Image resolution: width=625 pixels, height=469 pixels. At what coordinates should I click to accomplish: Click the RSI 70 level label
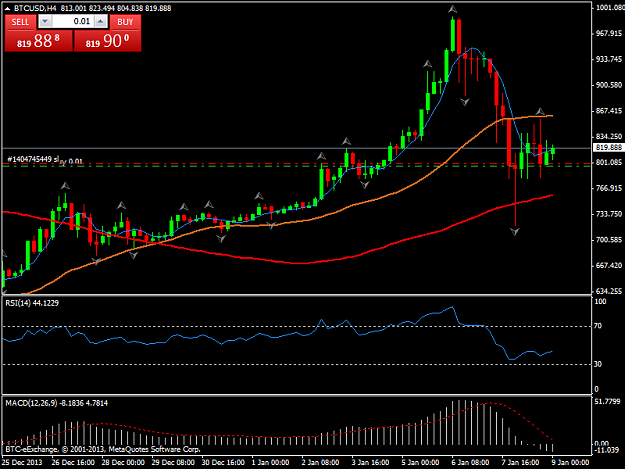point(598,326)
